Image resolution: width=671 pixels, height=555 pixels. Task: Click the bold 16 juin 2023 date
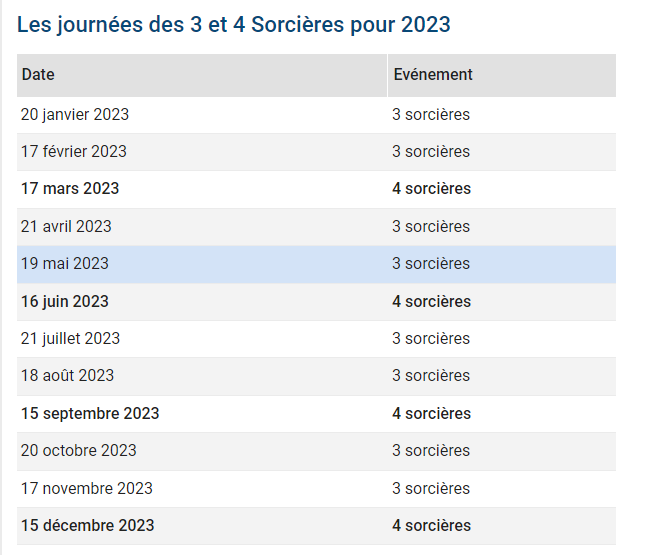(x=65, y=301)
